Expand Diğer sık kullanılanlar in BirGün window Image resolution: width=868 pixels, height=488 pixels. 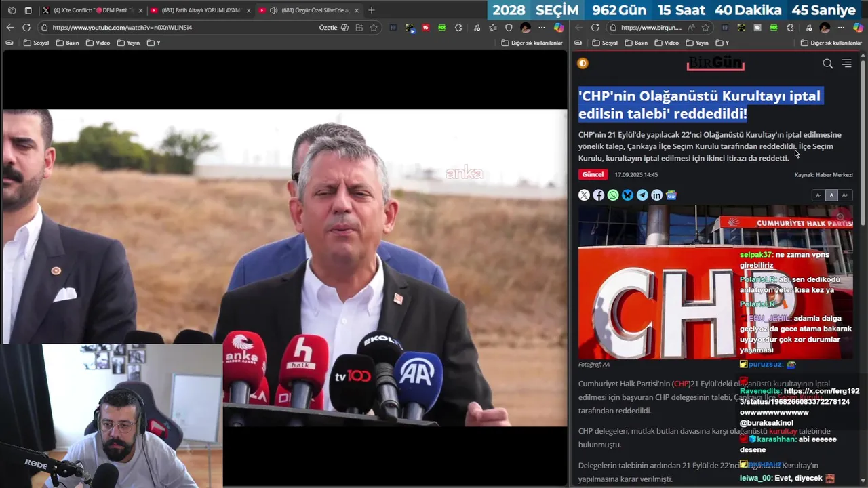tap(831, 43)
